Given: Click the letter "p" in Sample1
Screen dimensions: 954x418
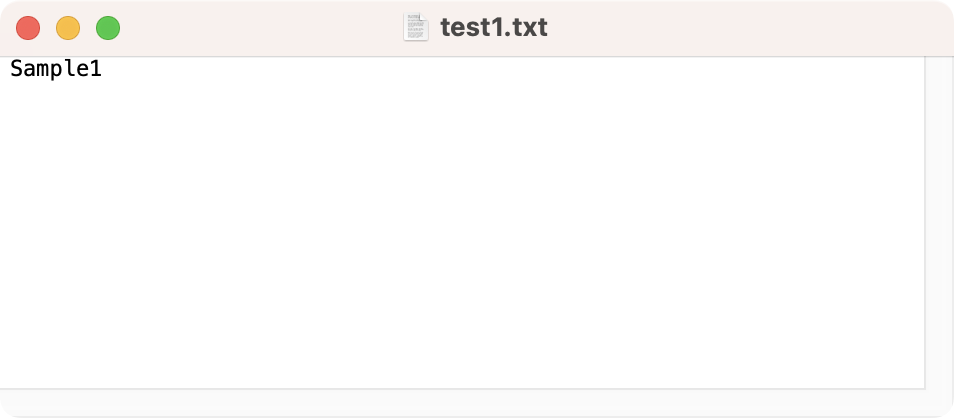Looking at the screenshot, I should [x=56, y=71].
